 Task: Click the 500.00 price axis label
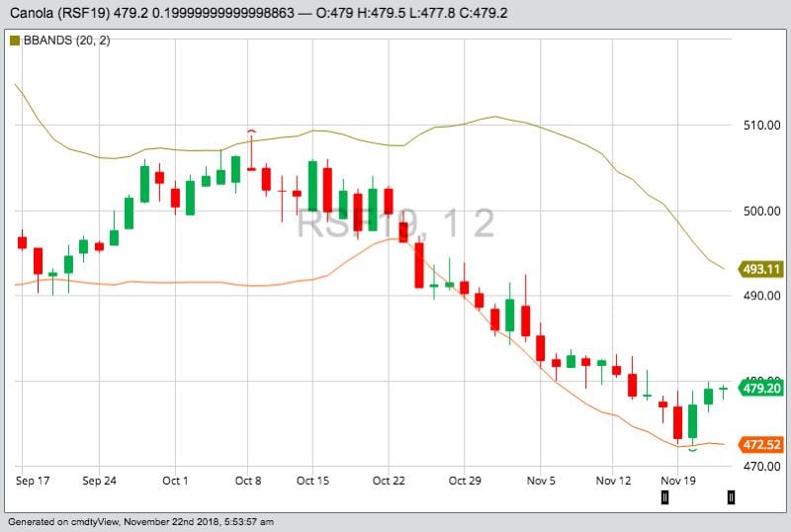pyautogui.click(x=761, y=211)
